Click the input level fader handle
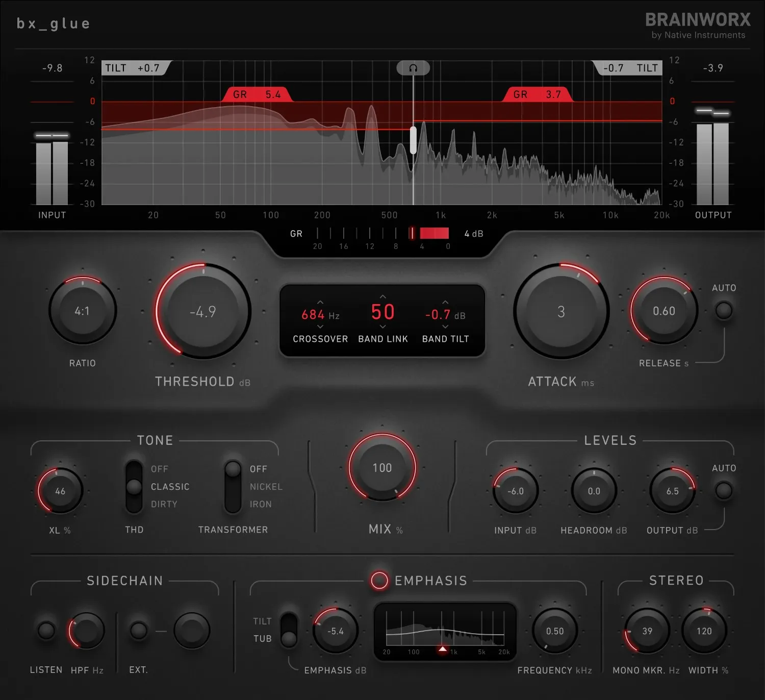 (51, 134)
